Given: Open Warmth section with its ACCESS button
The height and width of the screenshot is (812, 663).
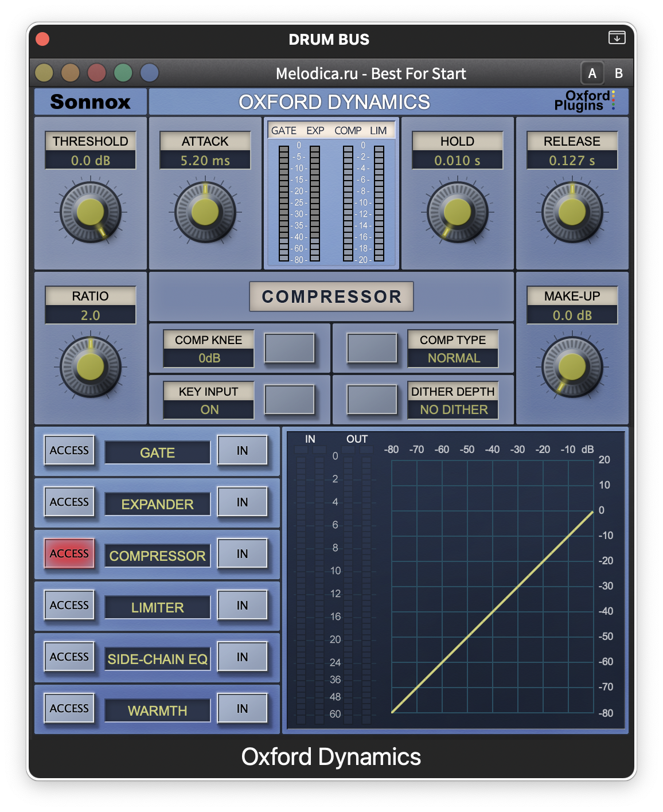Looking at the screenshot, I should click(69, 709).
